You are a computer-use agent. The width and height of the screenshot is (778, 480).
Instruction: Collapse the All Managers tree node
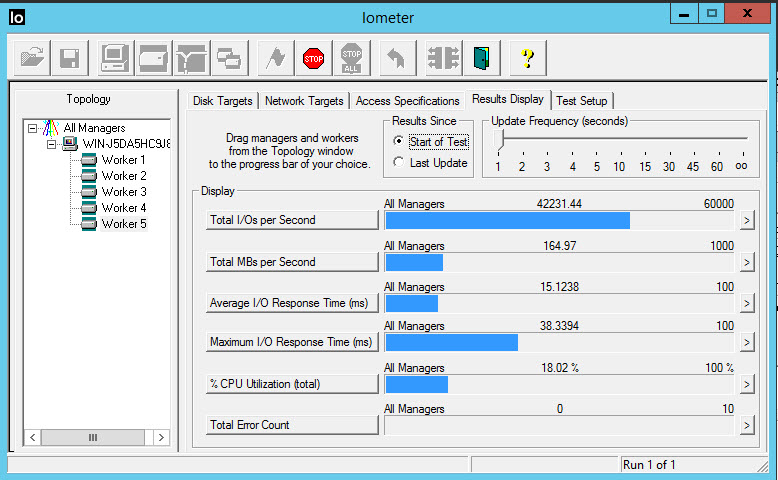click(32, 128)
